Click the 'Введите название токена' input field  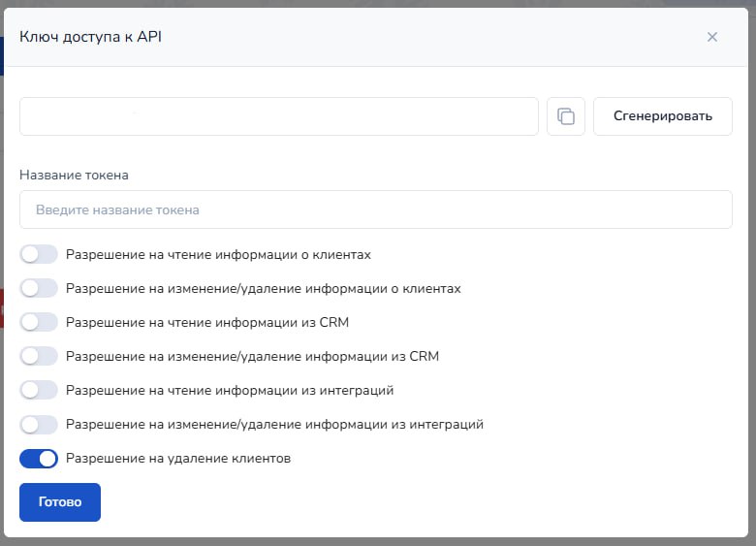[x=376, y=209]
